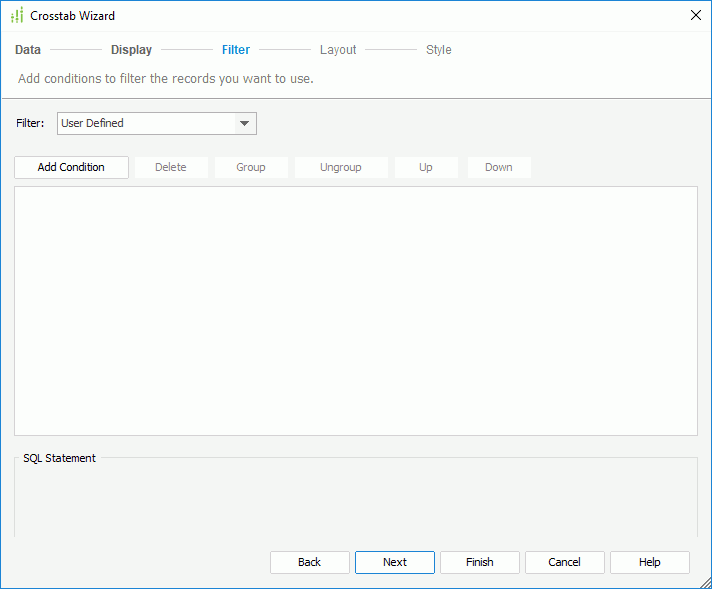The width and height of the screenshot is (712, 589).
Task: Select the Filter wizard step
Action: (236, 49)
